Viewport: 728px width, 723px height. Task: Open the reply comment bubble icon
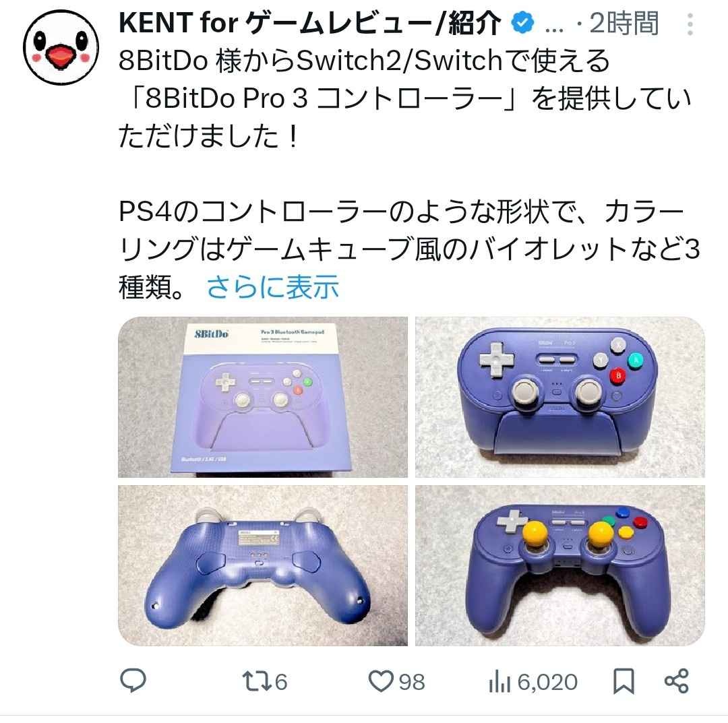click(133, 681)
